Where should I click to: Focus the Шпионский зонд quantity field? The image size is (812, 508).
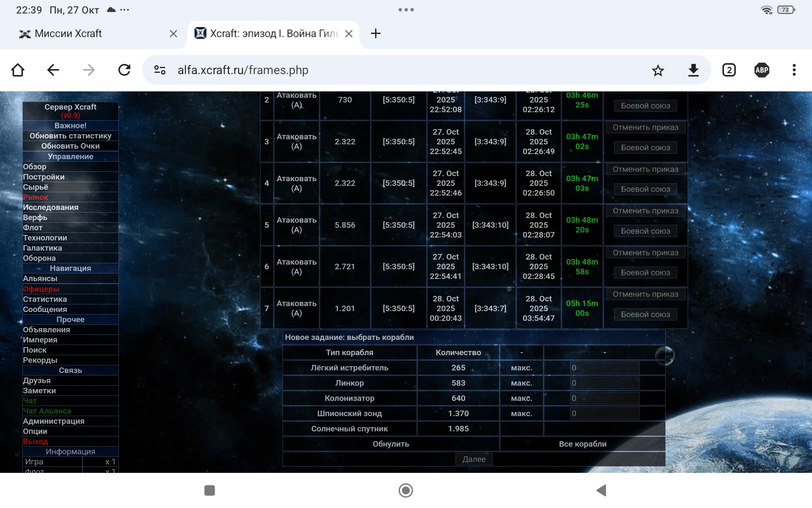tap(604, 414)
